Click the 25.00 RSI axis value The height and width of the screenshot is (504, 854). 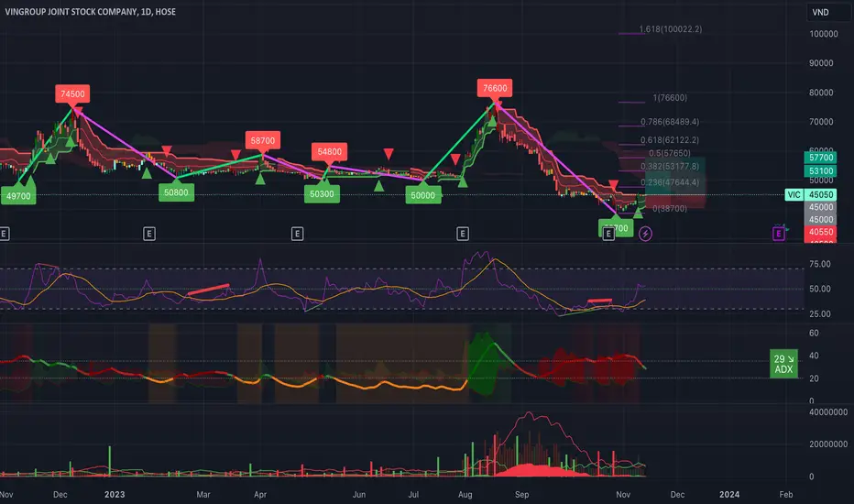[x=820, y=313]
